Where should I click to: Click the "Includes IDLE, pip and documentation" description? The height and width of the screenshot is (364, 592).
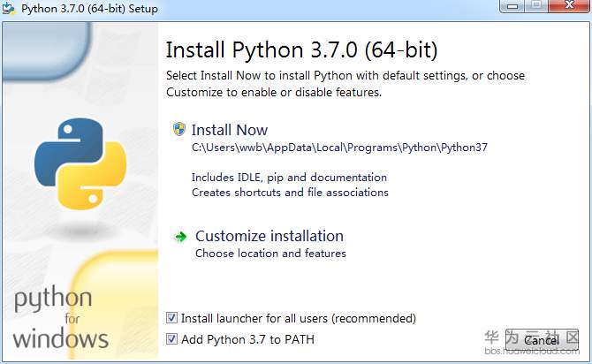pyautogui.click(x=289, y=178)
